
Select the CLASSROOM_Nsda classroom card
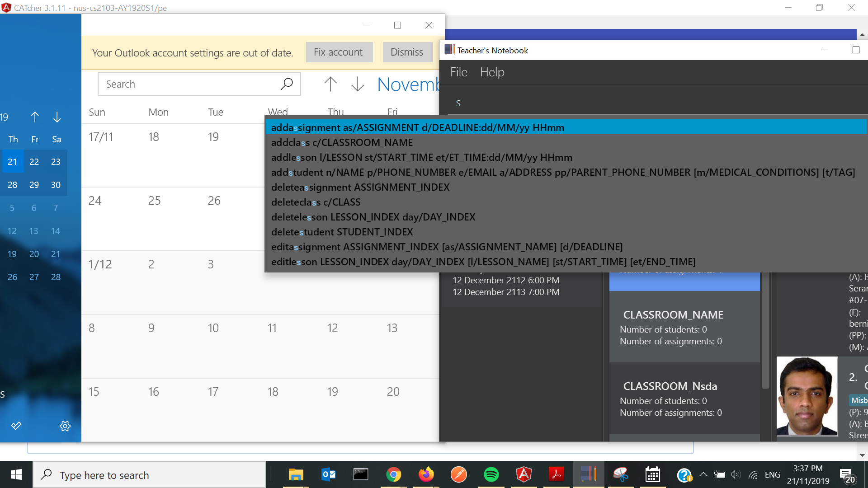click(684, 399)
